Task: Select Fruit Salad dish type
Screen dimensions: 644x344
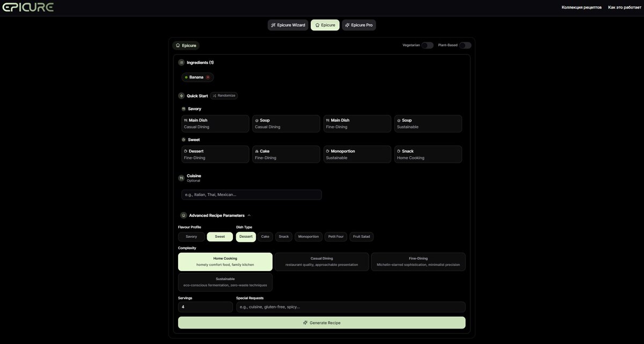Action: pyautogui.click(x=362, y=237)
